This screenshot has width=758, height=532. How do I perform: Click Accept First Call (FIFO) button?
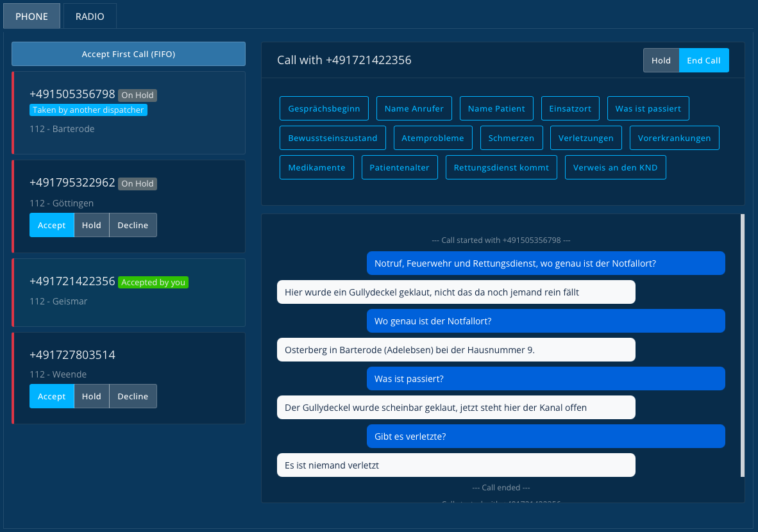(x=129, y=54)
